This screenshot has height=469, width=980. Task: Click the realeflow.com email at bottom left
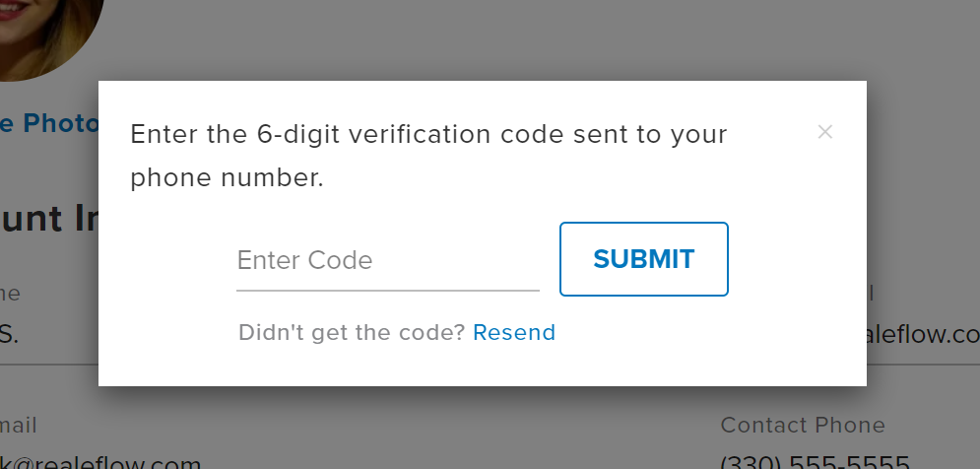(100, 463)
